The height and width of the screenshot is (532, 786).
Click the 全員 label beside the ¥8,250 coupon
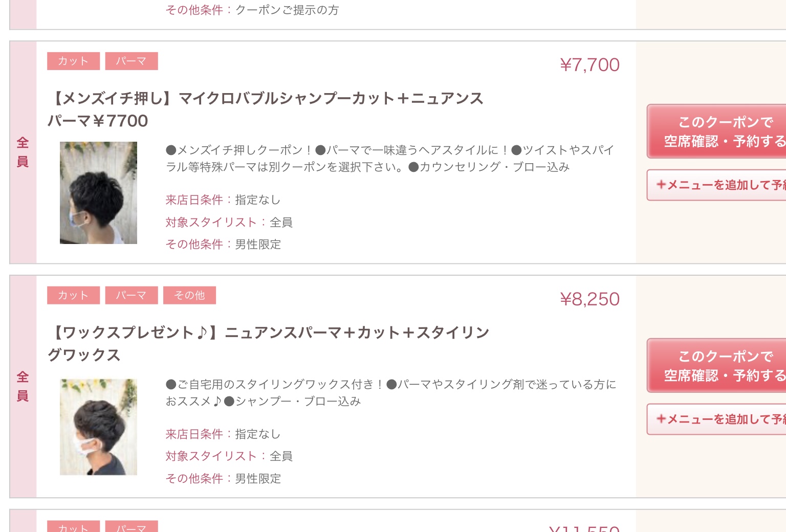tap(23, 386)
